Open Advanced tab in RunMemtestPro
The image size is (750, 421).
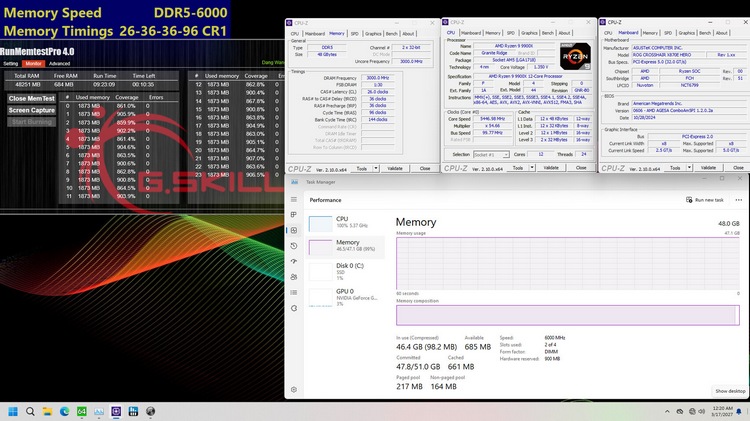59,63
